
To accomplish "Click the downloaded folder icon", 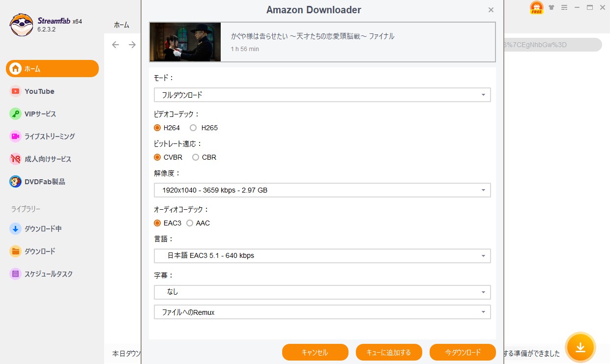I will 16,251.
